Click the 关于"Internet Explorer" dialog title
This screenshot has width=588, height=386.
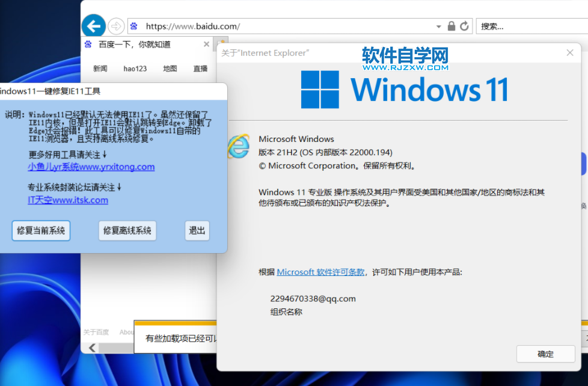[265, 53]
